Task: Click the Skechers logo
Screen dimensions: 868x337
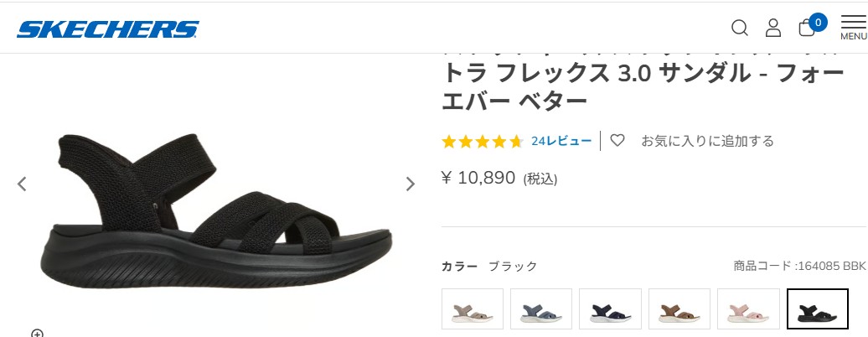Action: click(108, 29)
